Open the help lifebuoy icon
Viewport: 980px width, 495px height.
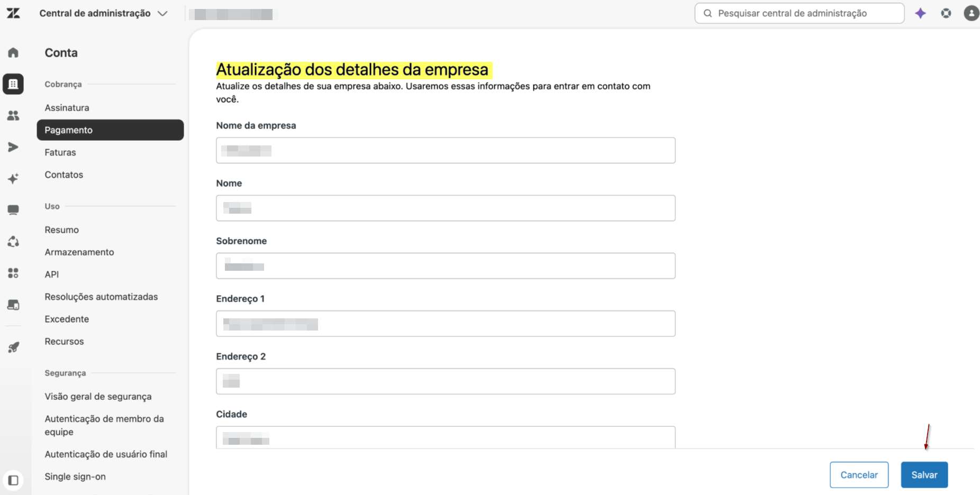(946, 13)
